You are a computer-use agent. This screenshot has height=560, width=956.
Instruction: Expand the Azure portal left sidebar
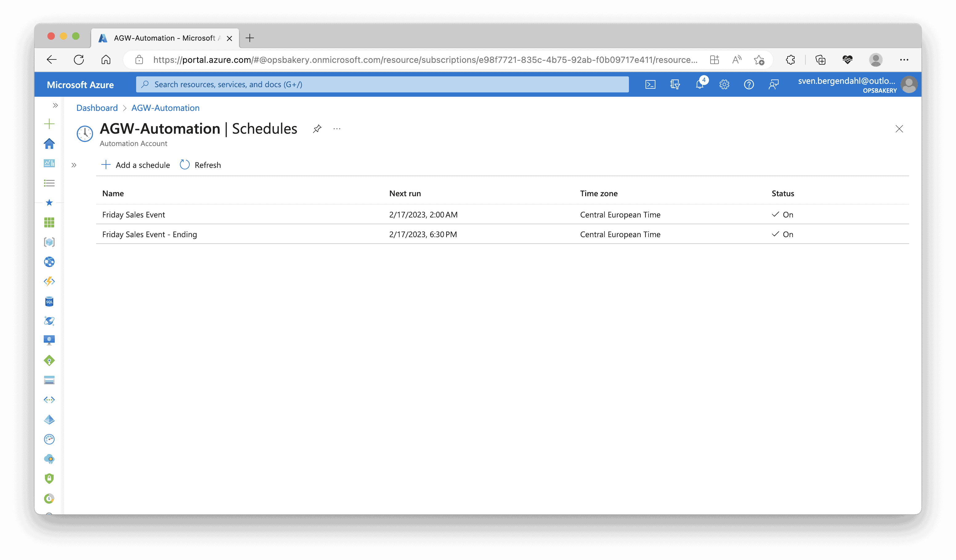tap(55, 105)
